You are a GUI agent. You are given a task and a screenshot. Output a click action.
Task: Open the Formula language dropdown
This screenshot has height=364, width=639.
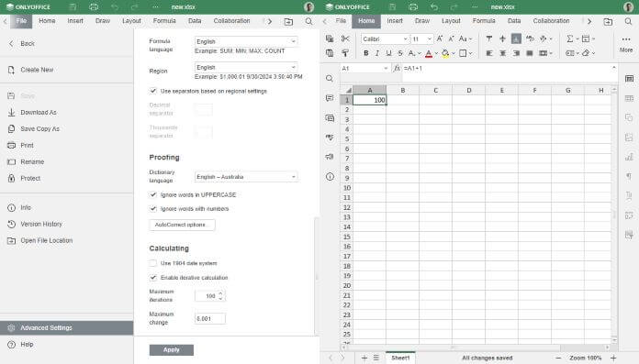click(x=246, y=41)
